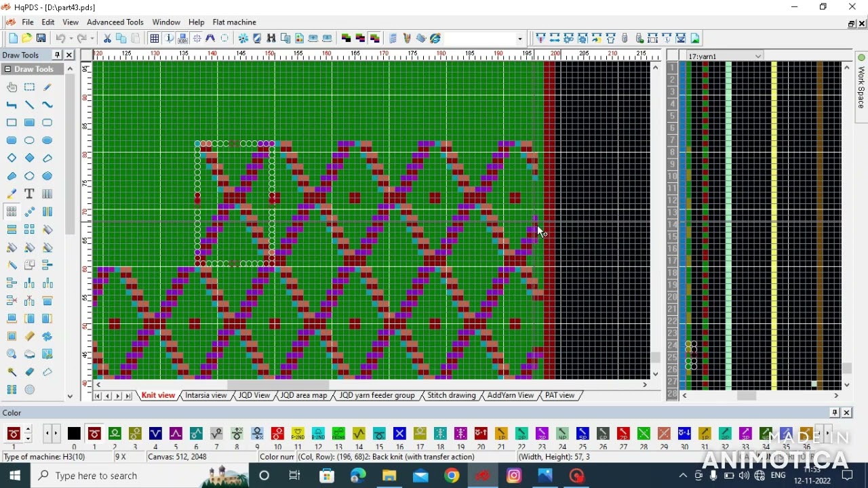Select color swatch number 4

[155, 434]
